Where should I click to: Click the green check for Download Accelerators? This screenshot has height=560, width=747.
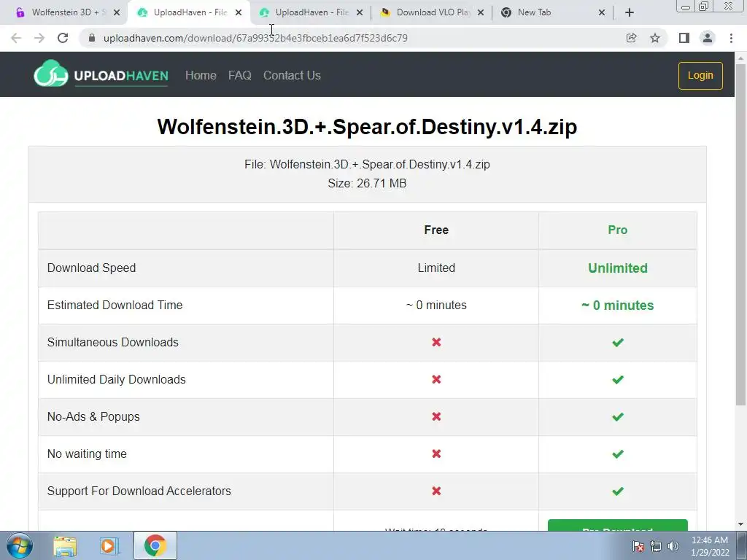click(618, 491)
